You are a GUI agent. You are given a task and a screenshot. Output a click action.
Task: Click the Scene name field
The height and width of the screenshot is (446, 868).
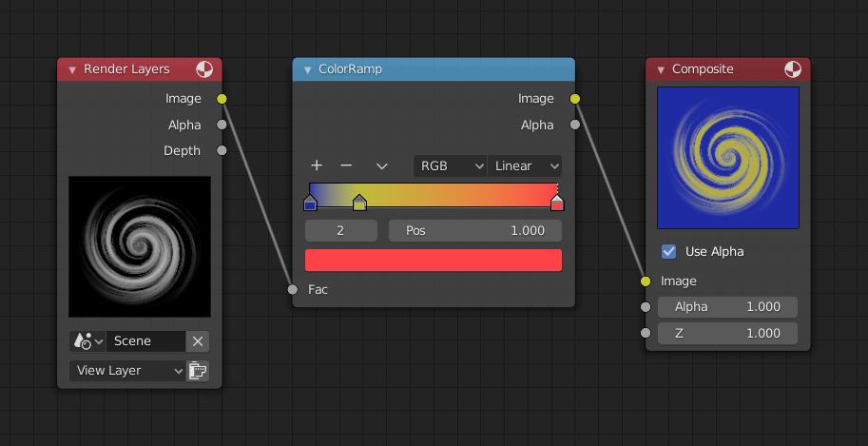click(146, 341)
